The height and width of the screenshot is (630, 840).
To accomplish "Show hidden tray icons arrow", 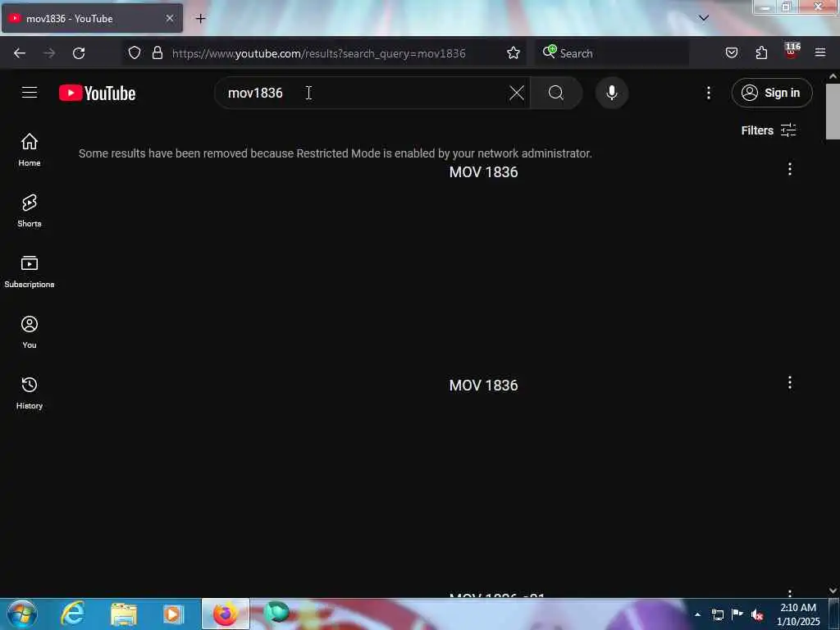I will (697, 614).
